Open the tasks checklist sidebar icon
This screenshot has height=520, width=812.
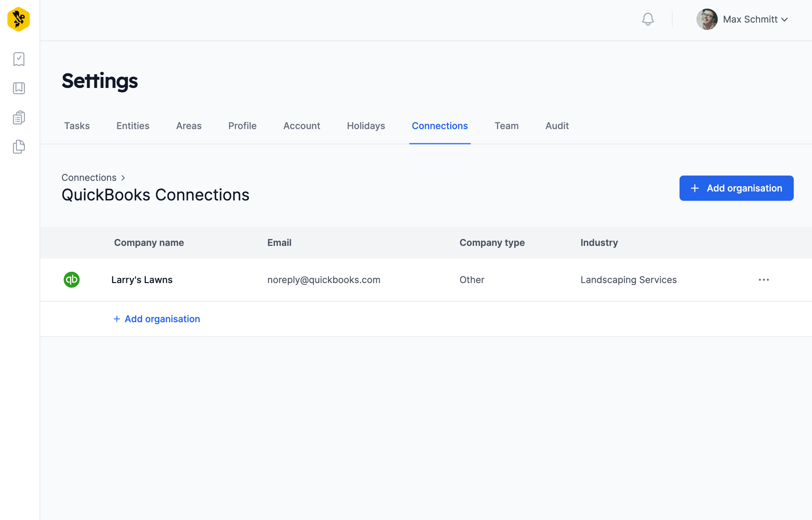tap(19, 59)
